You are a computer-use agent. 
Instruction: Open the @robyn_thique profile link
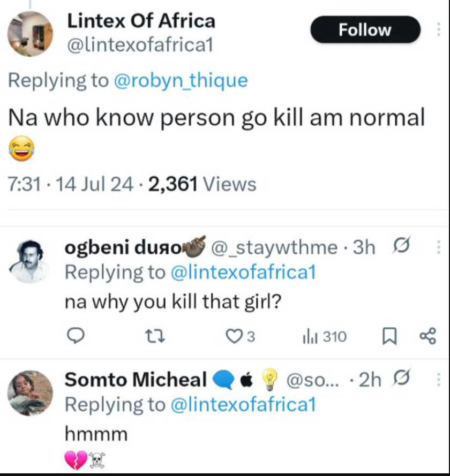pos(181,80)
